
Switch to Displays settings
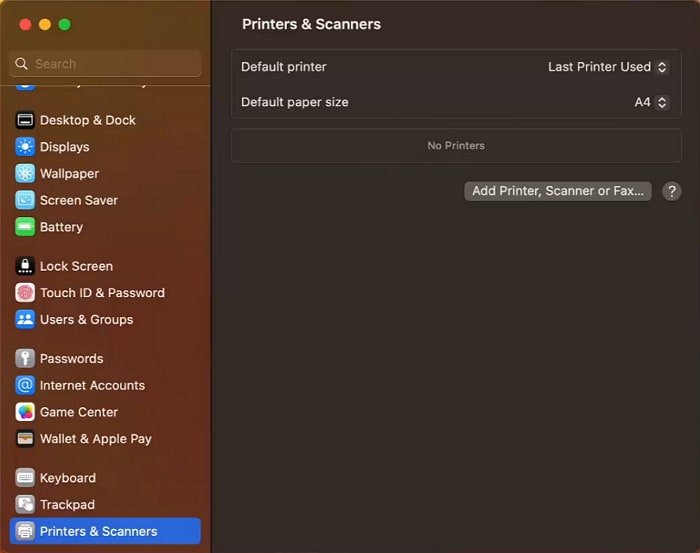(65, 147)
